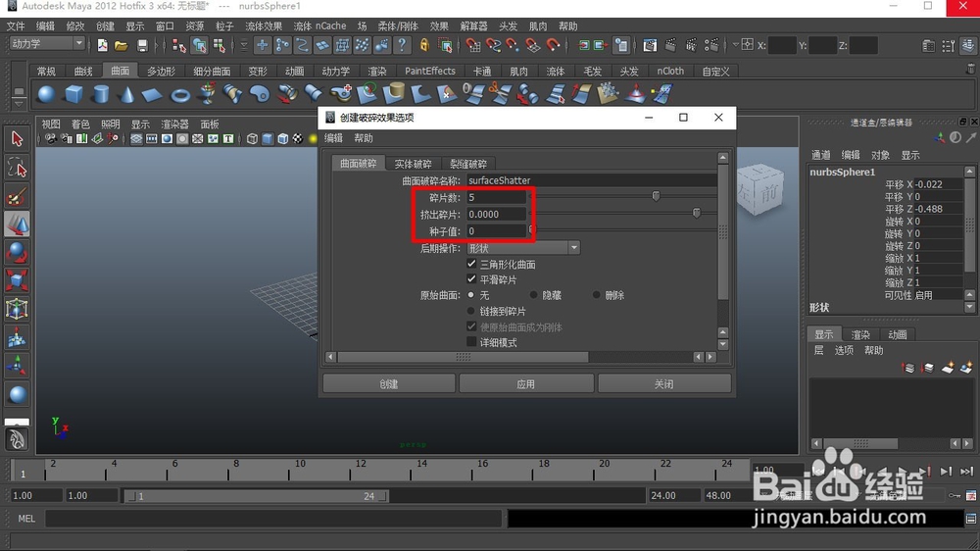Viewport: 980px width, 551px height.
Task: Click the 关闭 button
Action: pos(663,384)
